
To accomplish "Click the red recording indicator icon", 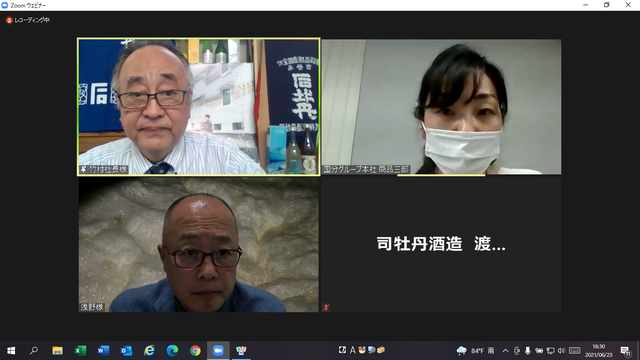I will (x=9, y=20).
